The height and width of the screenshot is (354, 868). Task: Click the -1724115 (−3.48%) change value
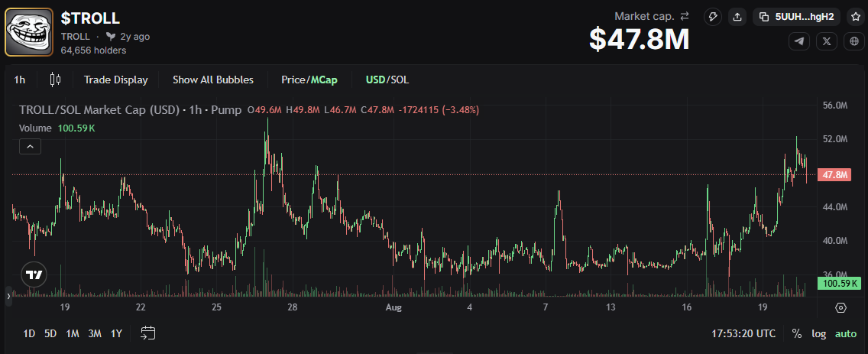[438, 109]
